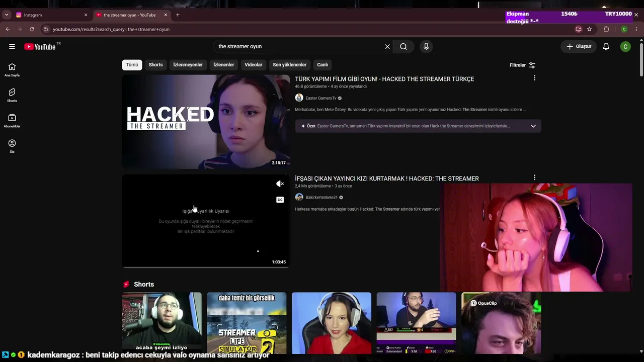Open the Chrome profile button
The height and width of the screenshot is (362, 644).
pos(624,29)
